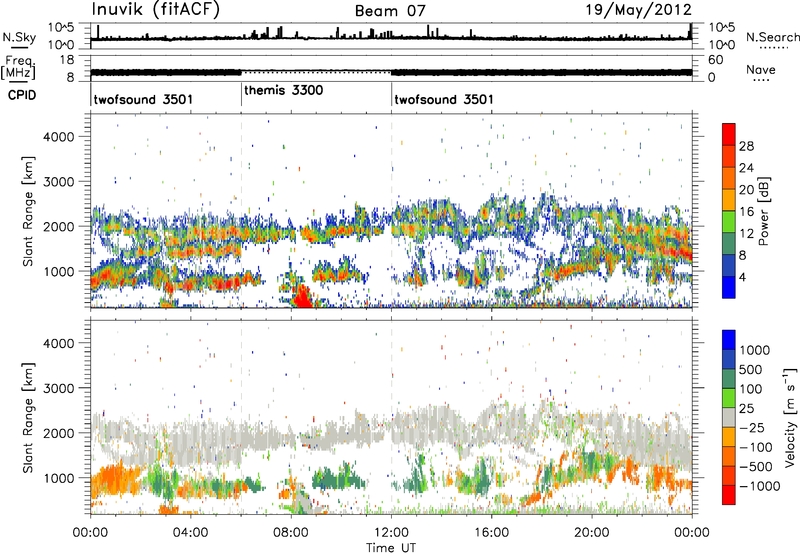Click the 'N.Search' legend label

tap(772, 37)
